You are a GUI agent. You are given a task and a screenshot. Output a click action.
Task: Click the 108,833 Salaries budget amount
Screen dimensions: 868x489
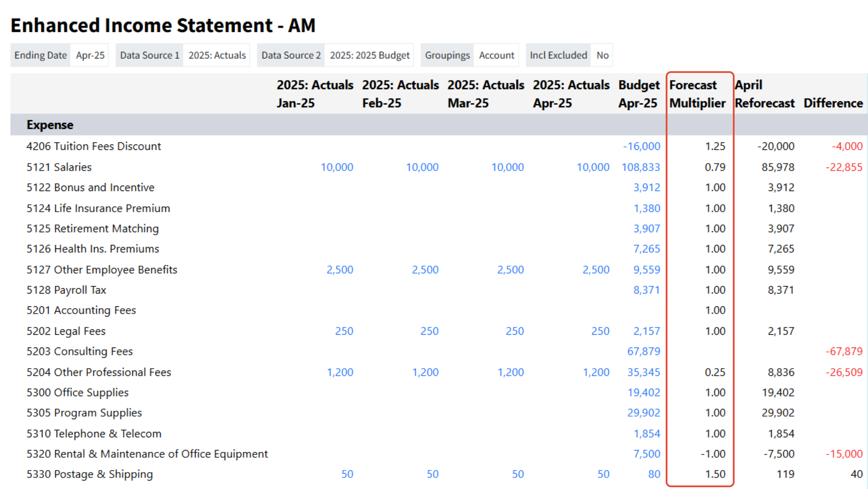point(641,167)
